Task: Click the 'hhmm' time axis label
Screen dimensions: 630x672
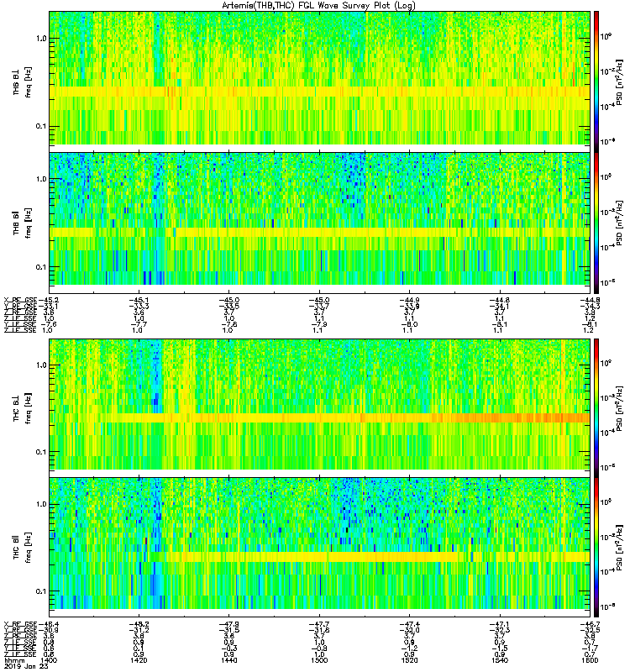Action: [13, 661]
